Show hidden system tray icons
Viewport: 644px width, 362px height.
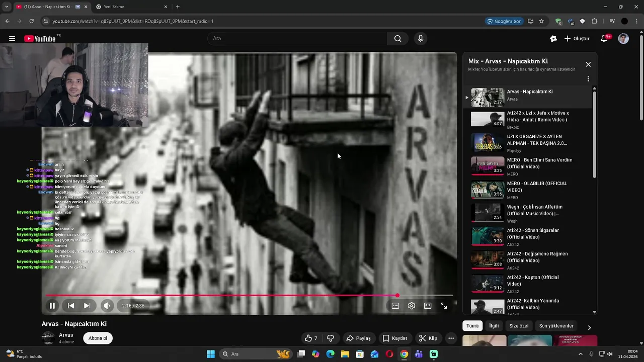tap(581, 354)
